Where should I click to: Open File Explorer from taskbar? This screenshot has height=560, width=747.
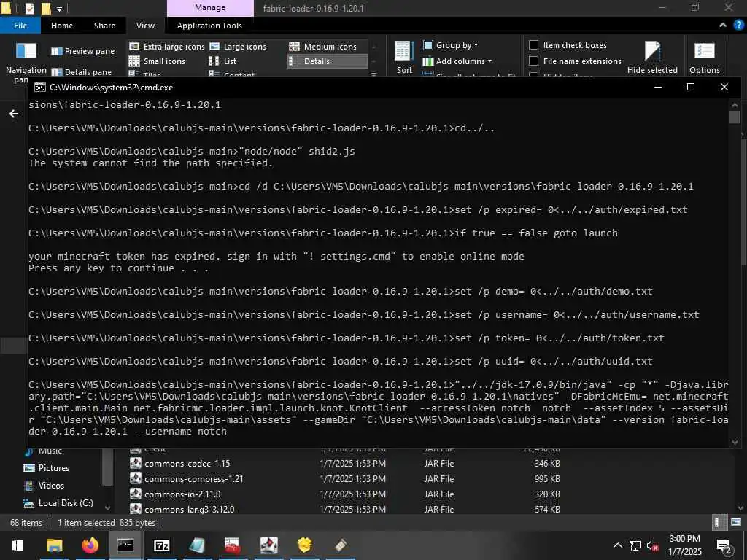coord(54,545)
